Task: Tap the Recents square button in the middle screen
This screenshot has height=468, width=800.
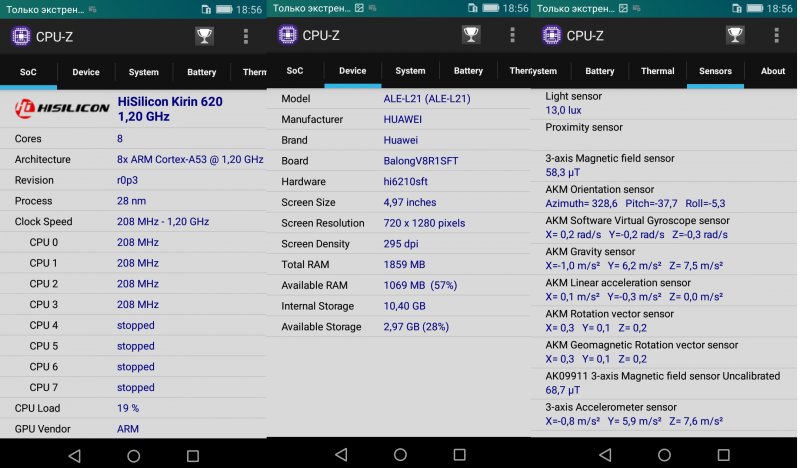Action: (x=460, y=454)
